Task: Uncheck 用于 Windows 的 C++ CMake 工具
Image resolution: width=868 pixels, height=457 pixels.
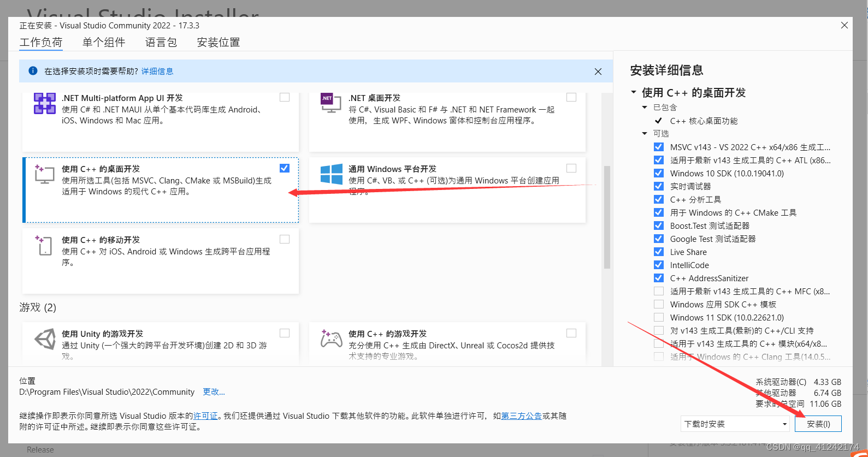Action: (x=659, y=212)
